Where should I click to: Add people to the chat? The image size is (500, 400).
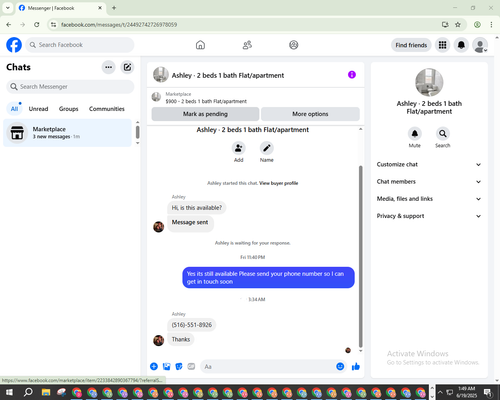[x=238, y=148]
